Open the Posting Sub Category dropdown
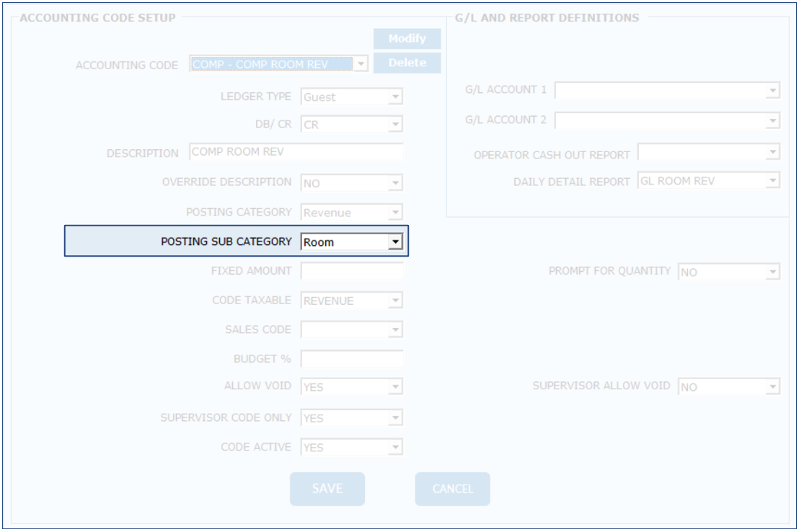 coord(394,242)
